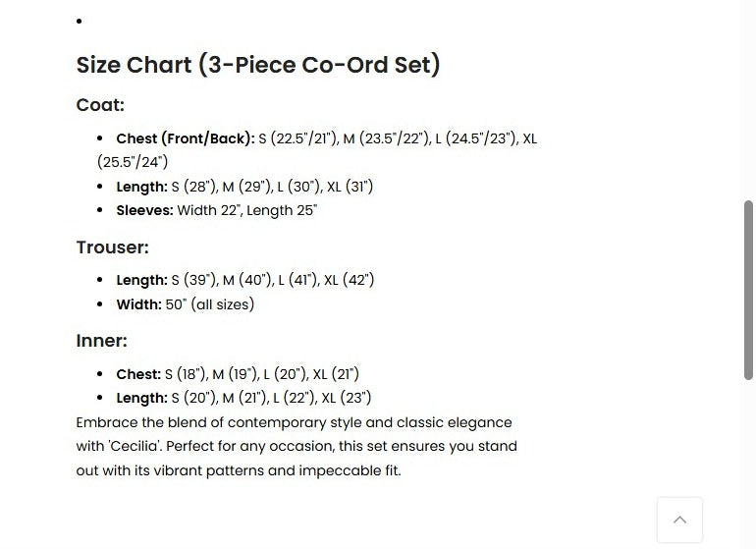
Task: Click the vertical scrollbar thumb
Action: [x=748, y=290]
